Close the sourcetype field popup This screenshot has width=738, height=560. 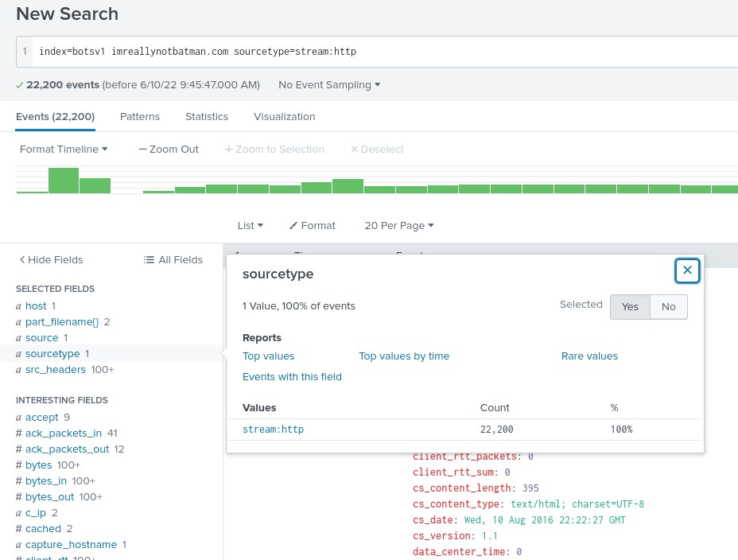[x=687, y=270]
